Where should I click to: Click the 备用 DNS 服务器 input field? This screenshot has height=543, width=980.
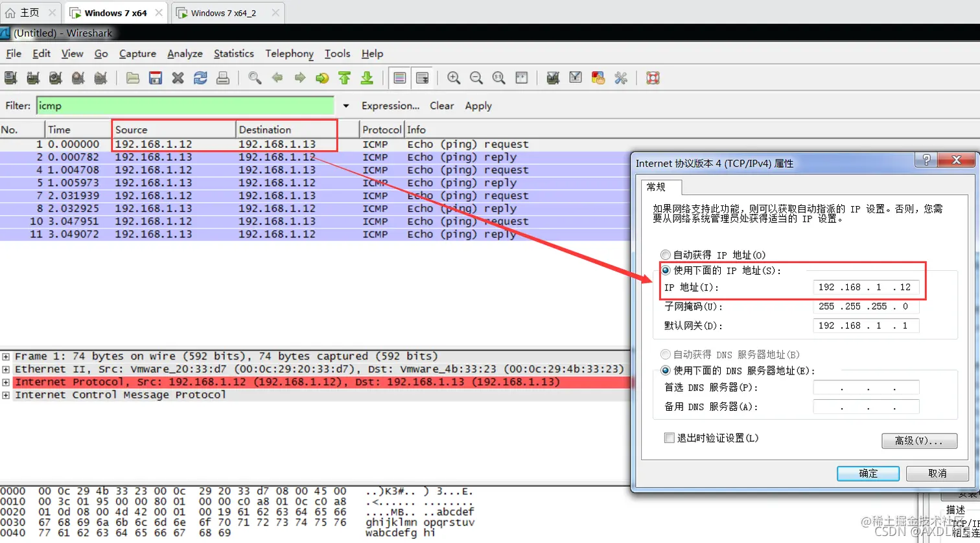pos(866,407)
